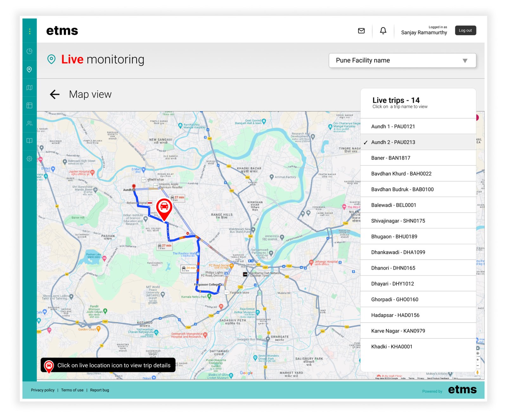Click the three-dot sidebar menu icon
Screen dimensions: 507x420
(29, 31)
